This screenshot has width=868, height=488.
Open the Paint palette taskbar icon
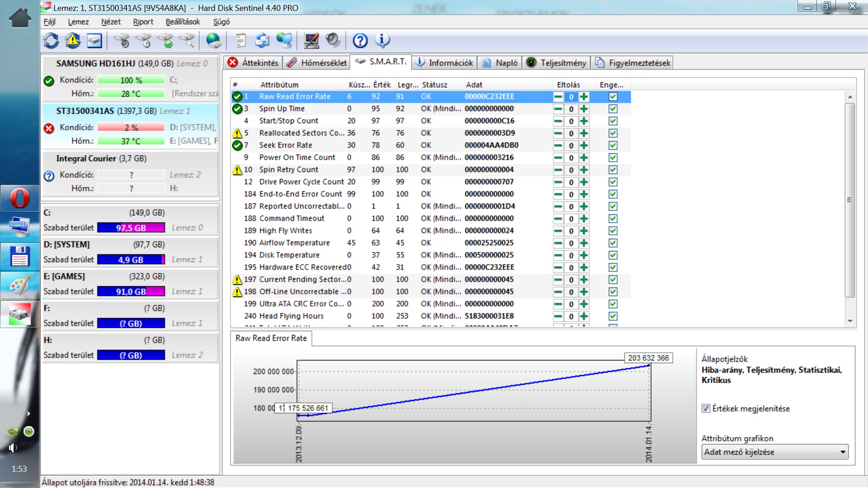click(19, 285)
